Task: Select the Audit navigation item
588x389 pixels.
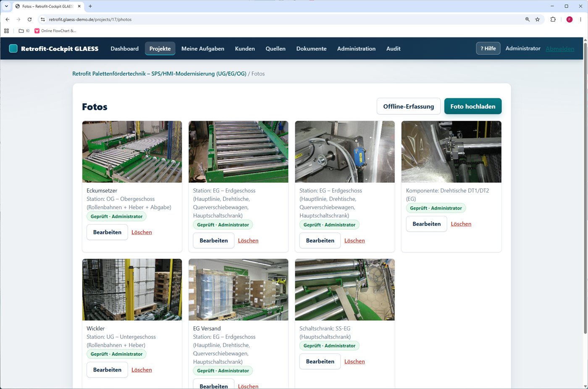Action: tap(393, 48)
